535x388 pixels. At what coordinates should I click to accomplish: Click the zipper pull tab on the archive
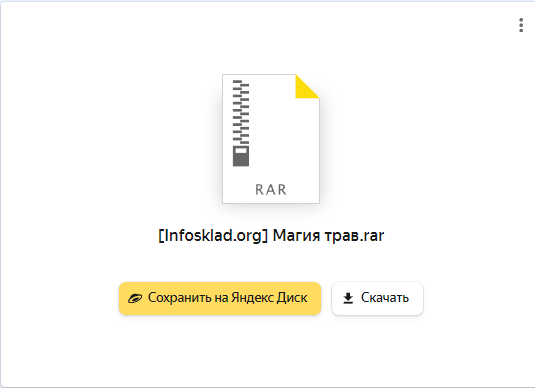coord(241,156)
